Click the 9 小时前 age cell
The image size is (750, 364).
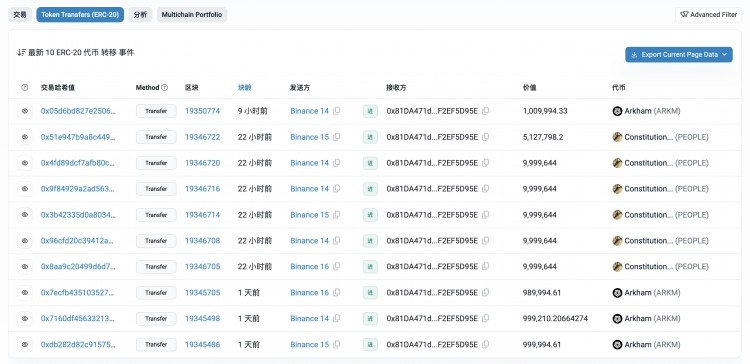point(253,111)
